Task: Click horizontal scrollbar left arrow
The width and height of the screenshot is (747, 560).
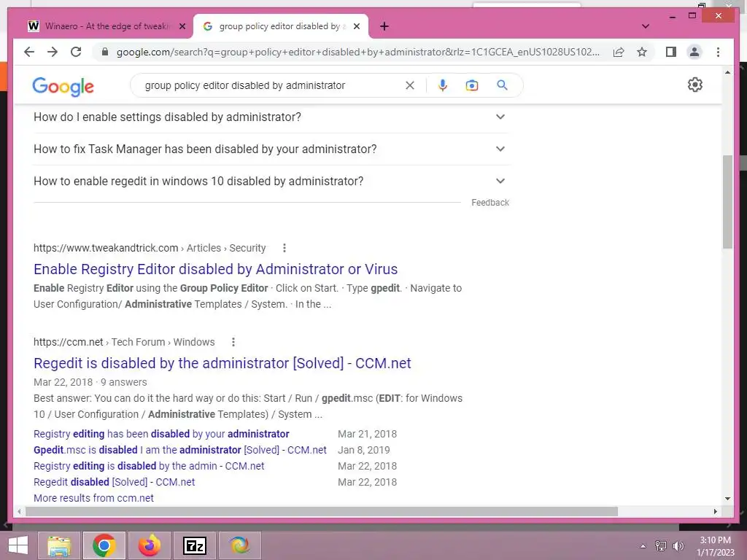Action: tap(19, 511)
